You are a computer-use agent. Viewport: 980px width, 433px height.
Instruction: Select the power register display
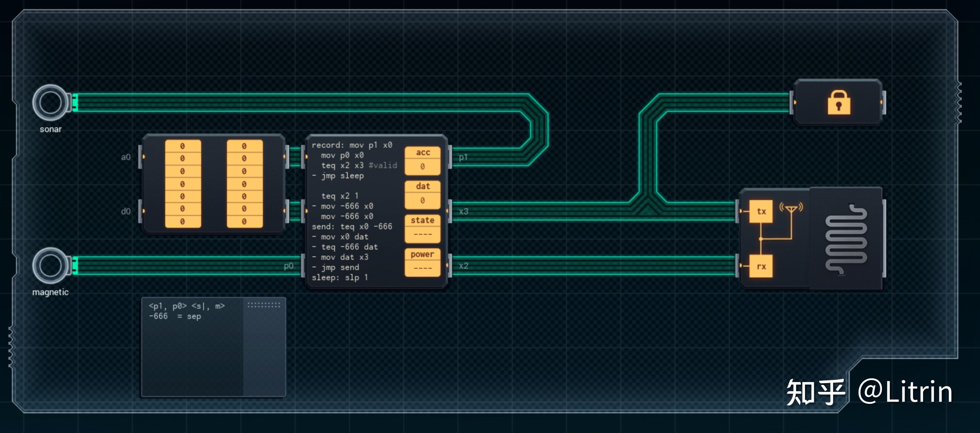pyautogui.click(x=422, y=263)
